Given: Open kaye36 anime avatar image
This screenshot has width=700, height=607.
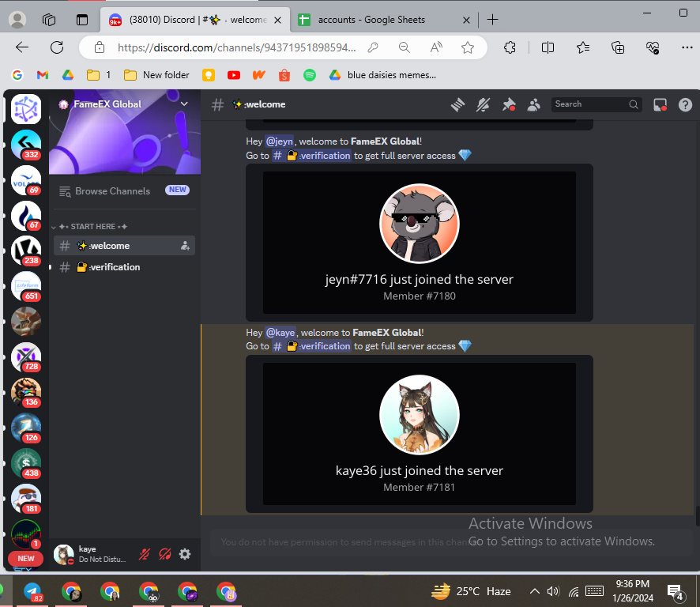Looking at the screenshot, I should 420,414.
